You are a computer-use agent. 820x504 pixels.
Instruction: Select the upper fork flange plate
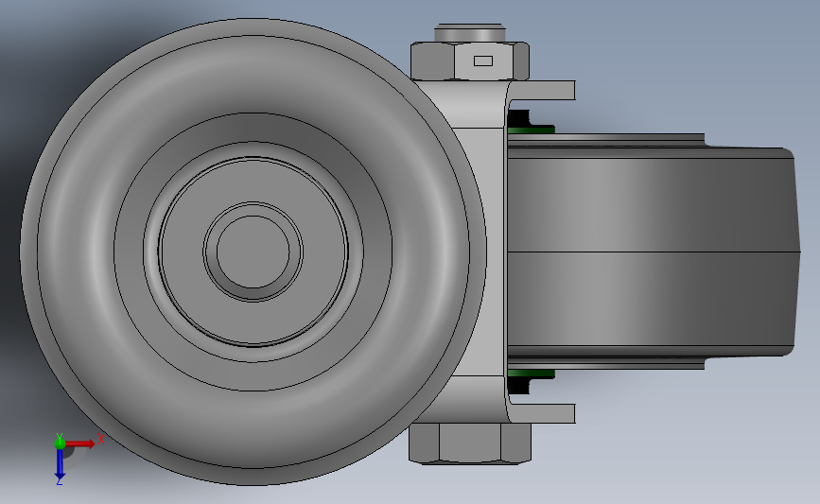[x=544, y=91]
